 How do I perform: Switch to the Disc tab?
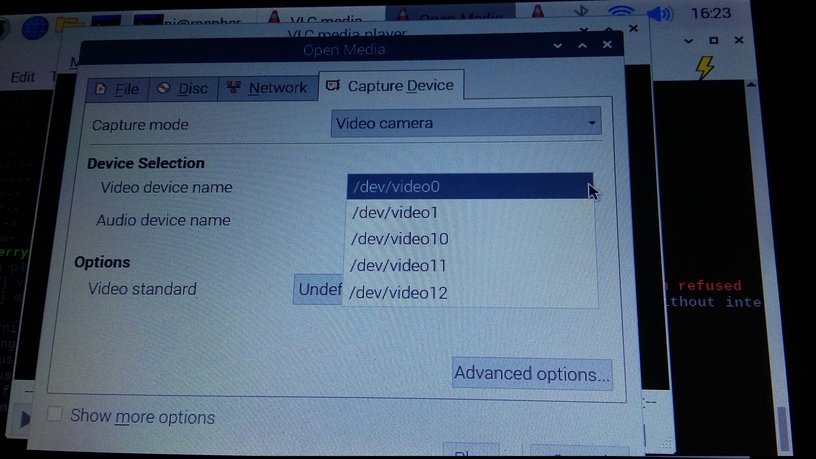(183, 88)
